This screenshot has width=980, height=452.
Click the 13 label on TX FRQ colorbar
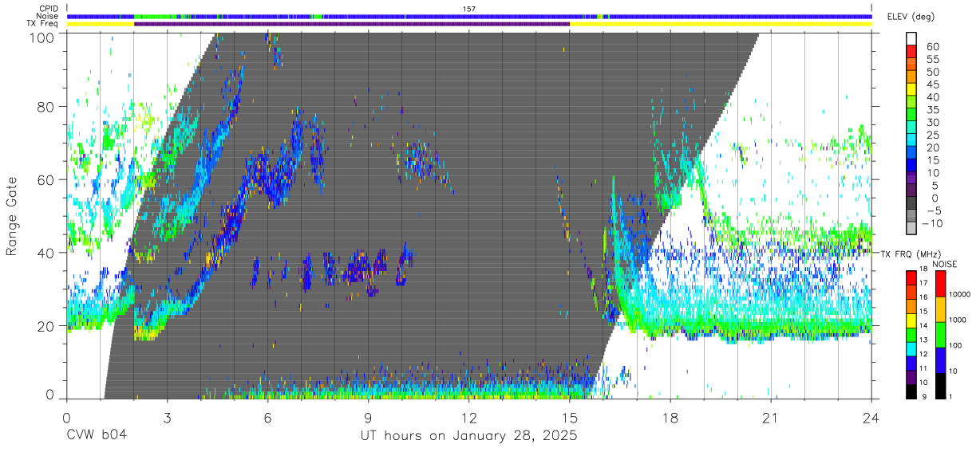[x=924, y=340]
